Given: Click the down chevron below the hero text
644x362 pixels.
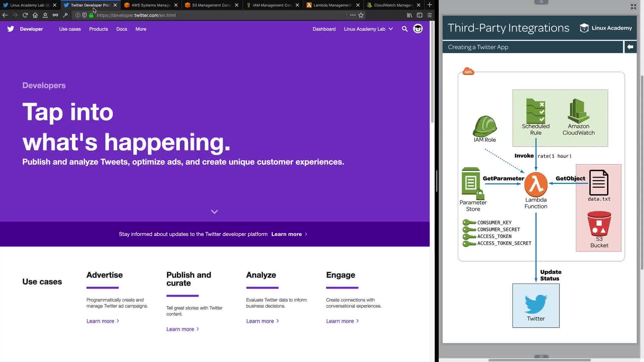Looking at the screenshot, I should [214, 212].
